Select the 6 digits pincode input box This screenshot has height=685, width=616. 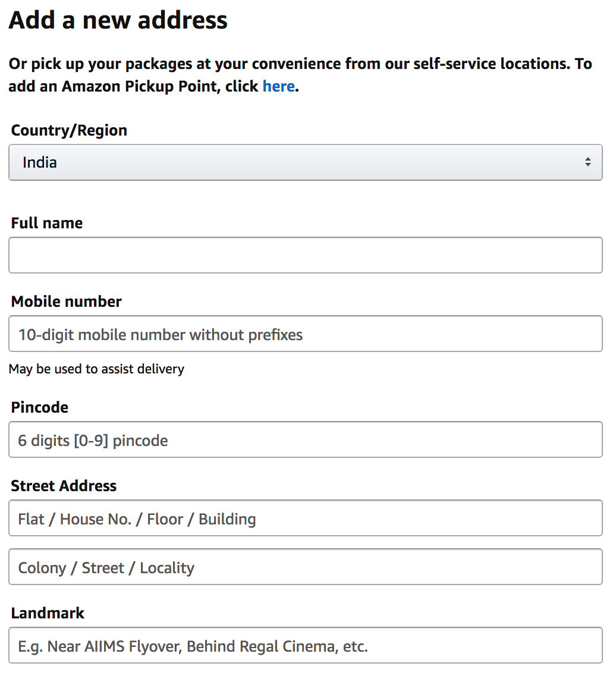[305, 439]
